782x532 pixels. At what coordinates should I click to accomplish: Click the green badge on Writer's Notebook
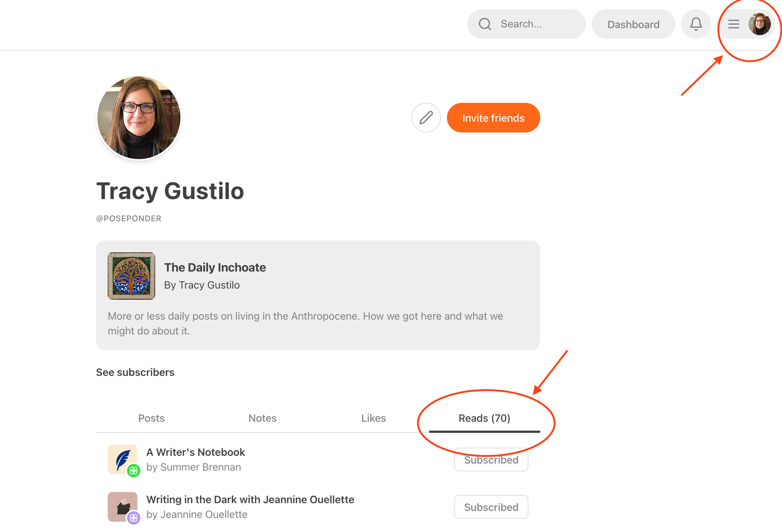pos(134,471)
